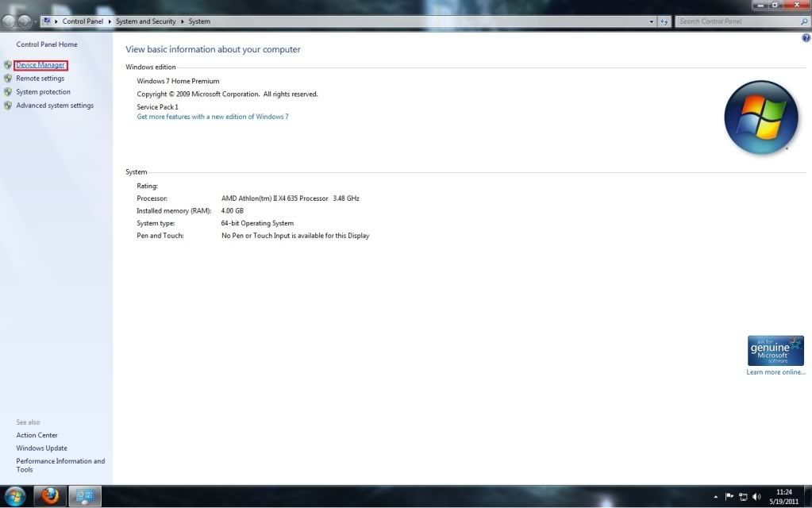Click the Windows 7 Home Premium text
Viewport: 812px width, 508px height.
178,81
